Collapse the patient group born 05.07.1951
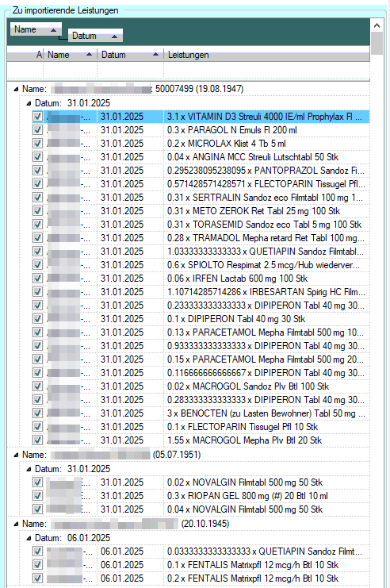 pyautogui.click(x=16, y=455)
